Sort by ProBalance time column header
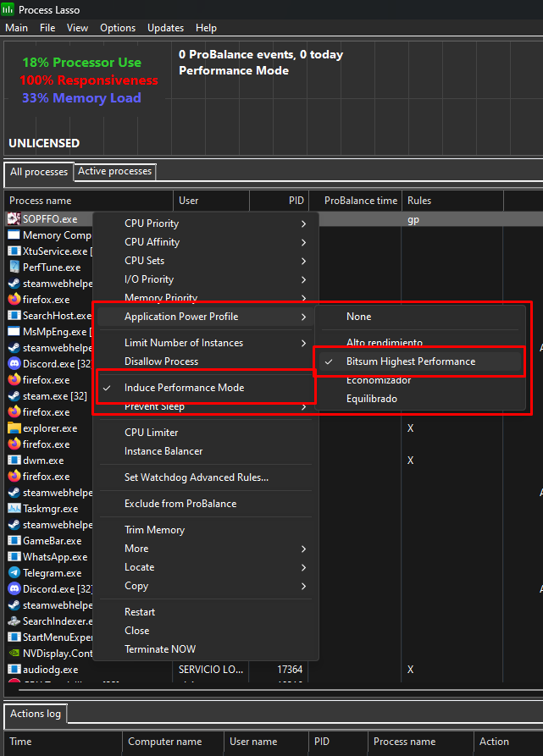The width and height of the screenshot is (543, 756). coord(356,201)
